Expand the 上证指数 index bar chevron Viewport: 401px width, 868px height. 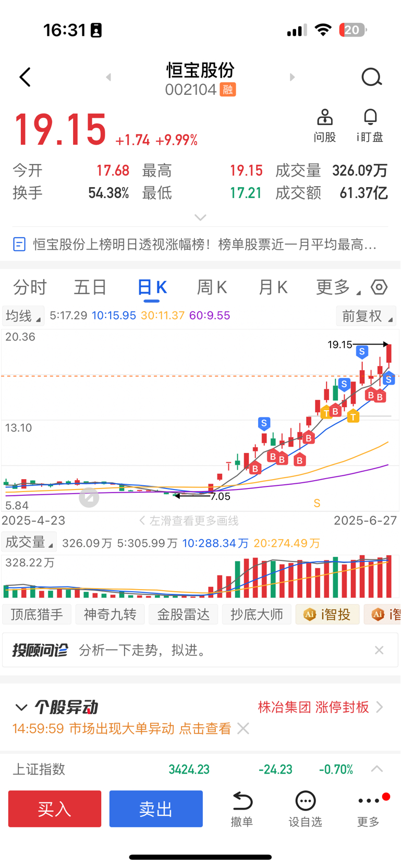(377, 769)
